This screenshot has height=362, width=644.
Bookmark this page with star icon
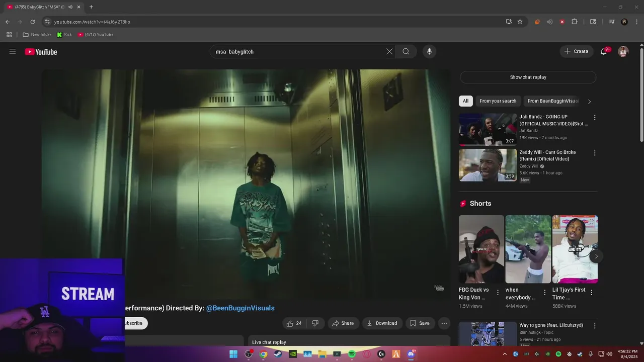coord(520,22)
